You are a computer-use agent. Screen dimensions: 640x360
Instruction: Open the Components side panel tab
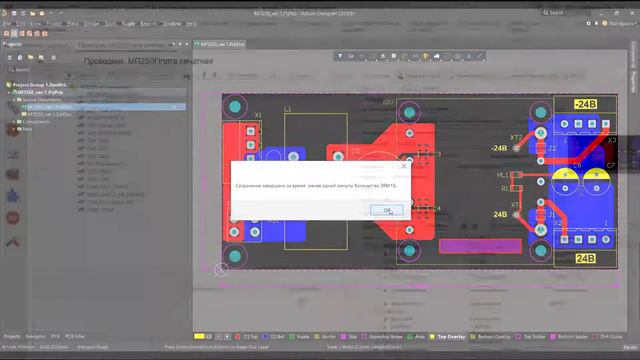[633, 54]
